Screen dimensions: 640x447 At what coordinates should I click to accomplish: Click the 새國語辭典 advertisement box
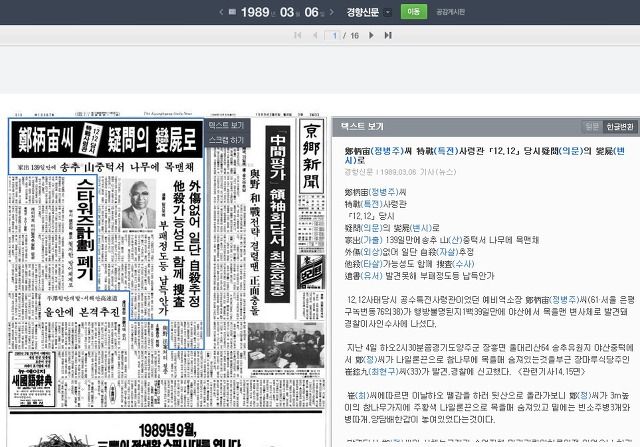tap(32, 379)
